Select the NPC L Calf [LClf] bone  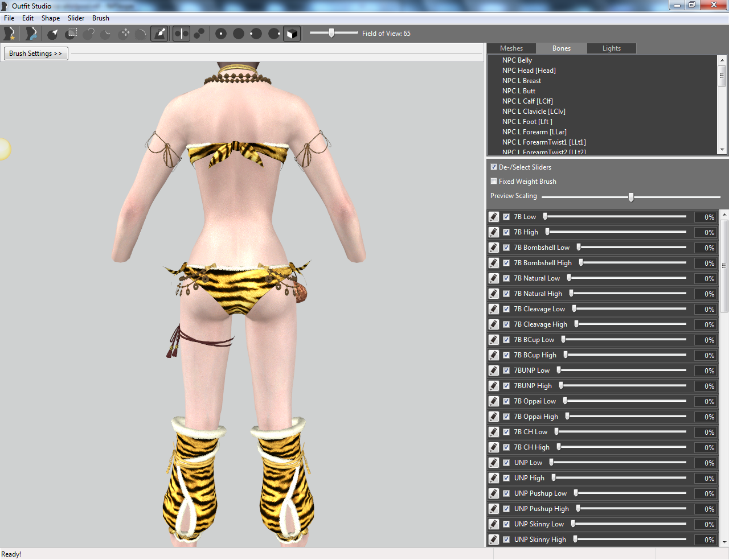coord(527,101)
